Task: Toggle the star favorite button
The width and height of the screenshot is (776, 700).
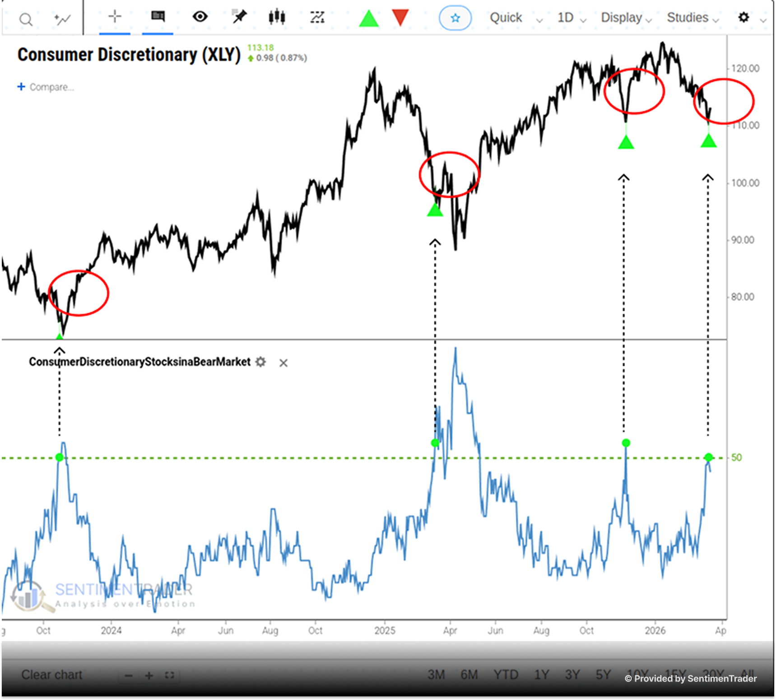Action: click(x=455, y=18)
